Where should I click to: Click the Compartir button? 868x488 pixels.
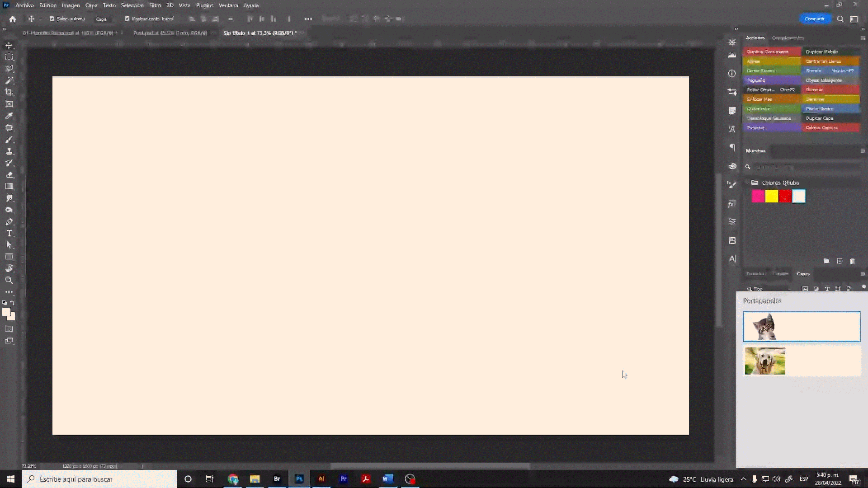pos(814,19)
